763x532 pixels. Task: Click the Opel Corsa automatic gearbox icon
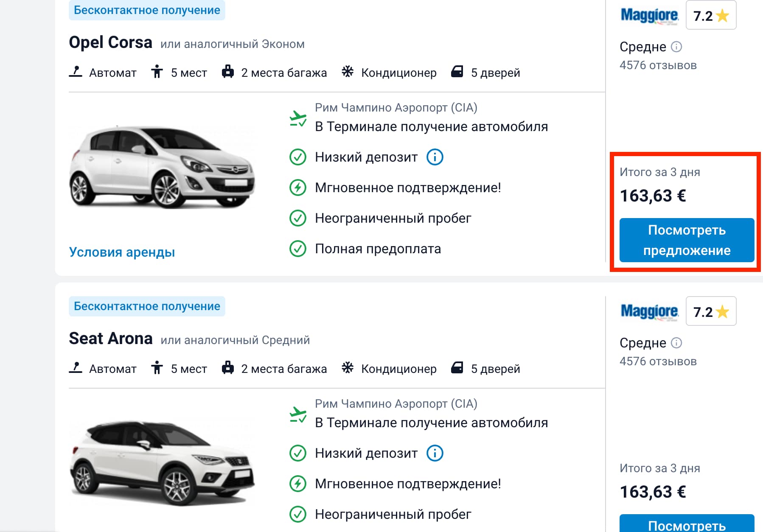coord(76,72)
